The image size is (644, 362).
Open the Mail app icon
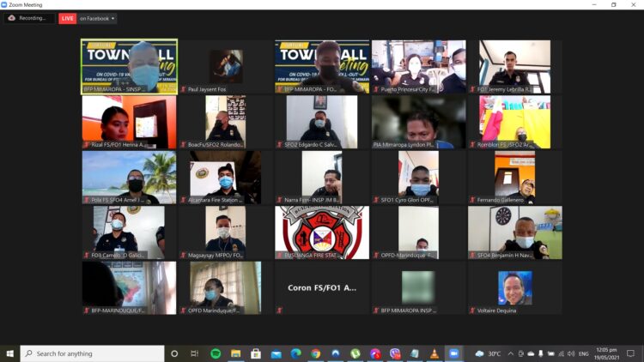tap(276, 353)
